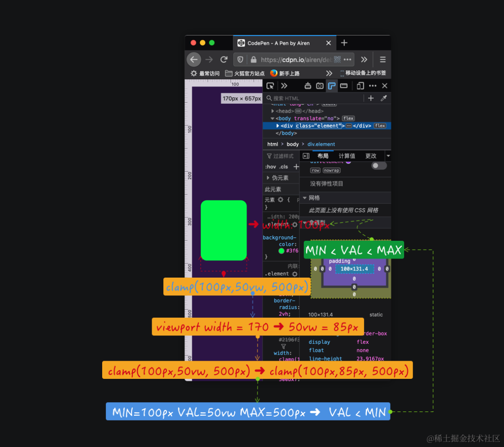504x447 pixels.
Task: Reload the CodePen page
Action: click(x=224, y=59)
